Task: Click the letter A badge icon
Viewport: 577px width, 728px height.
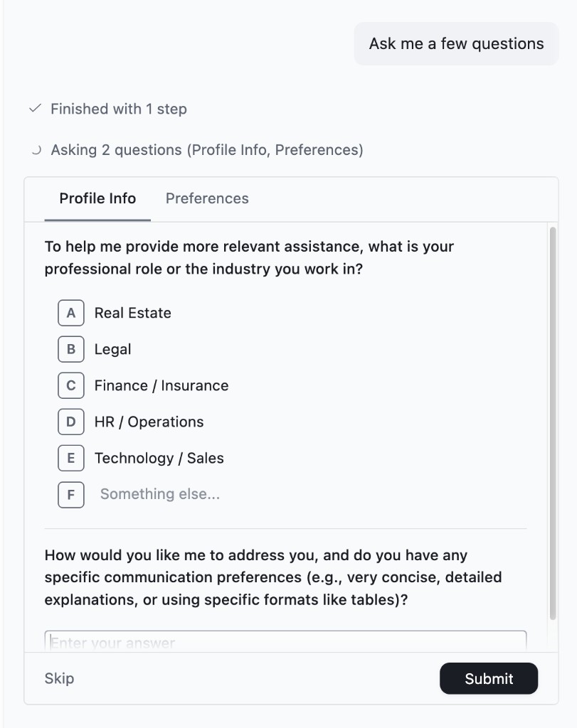Action: (x=70, y=313)
